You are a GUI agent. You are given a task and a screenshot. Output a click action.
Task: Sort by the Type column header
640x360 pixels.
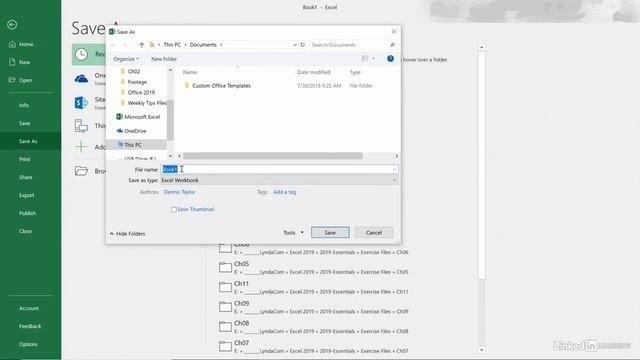click(355, 72)
